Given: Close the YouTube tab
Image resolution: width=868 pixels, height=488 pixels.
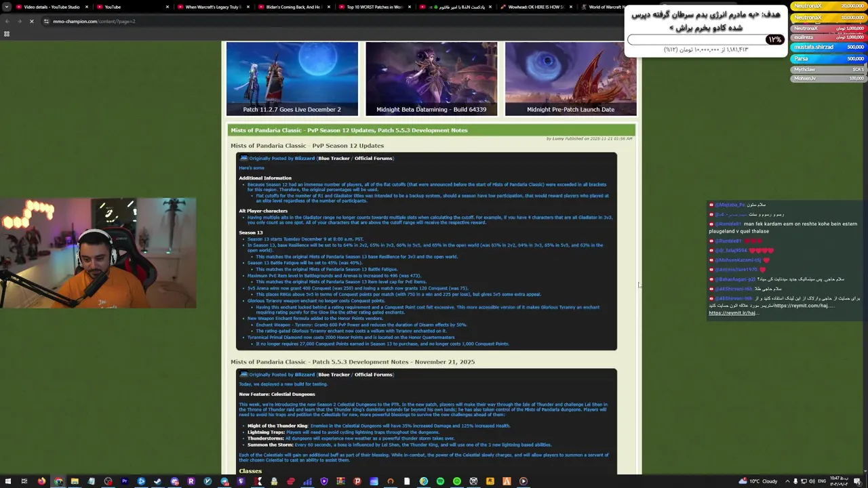Looking at the screenshot, I should pyautogui.click(x=168, y=7).
